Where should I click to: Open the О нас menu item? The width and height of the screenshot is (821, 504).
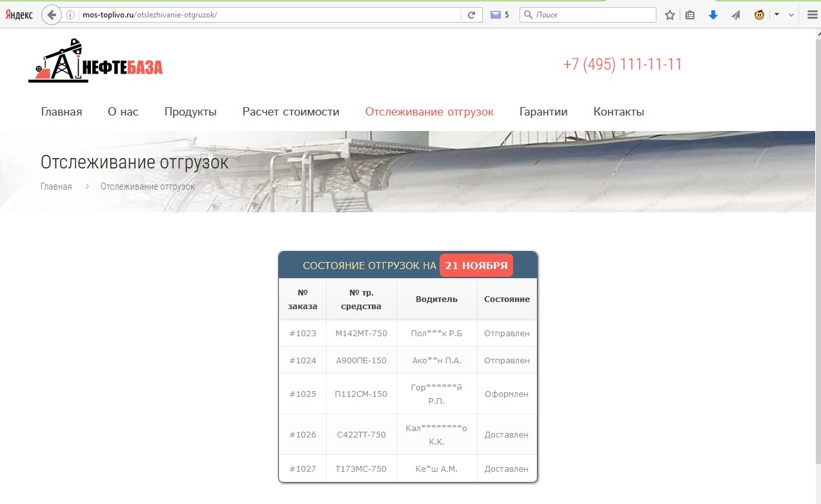pyautogui.click(x=123, y=112)
